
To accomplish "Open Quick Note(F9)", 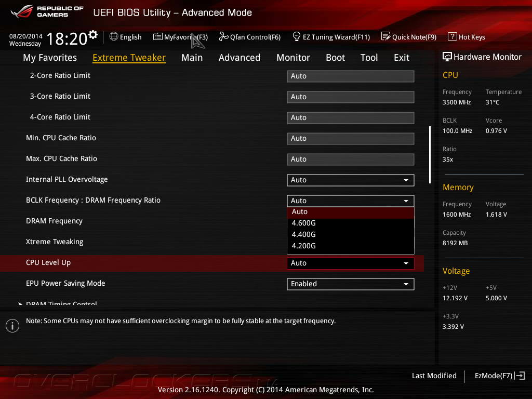I will click(x=409, y=37).
